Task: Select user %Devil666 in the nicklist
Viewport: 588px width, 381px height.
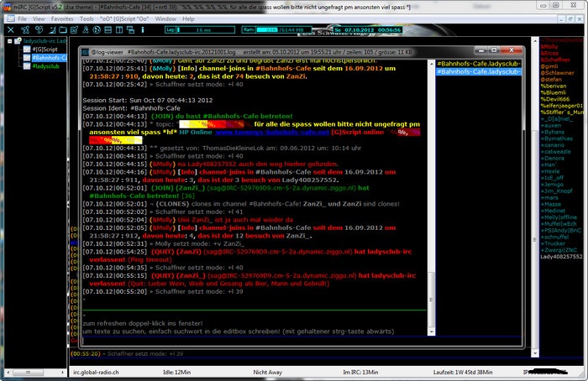Action: click(555, 99)
